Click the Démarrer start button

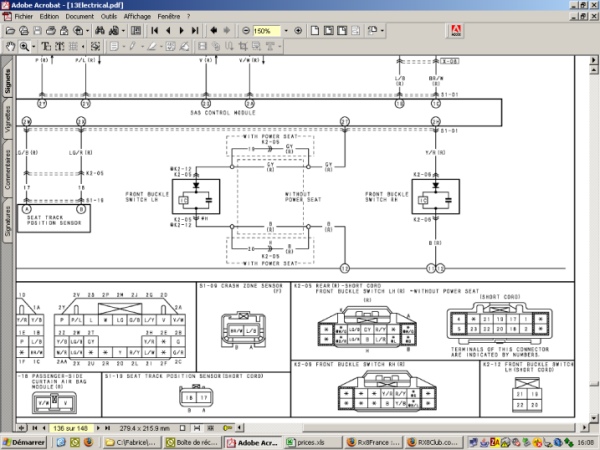pos(24,442)
